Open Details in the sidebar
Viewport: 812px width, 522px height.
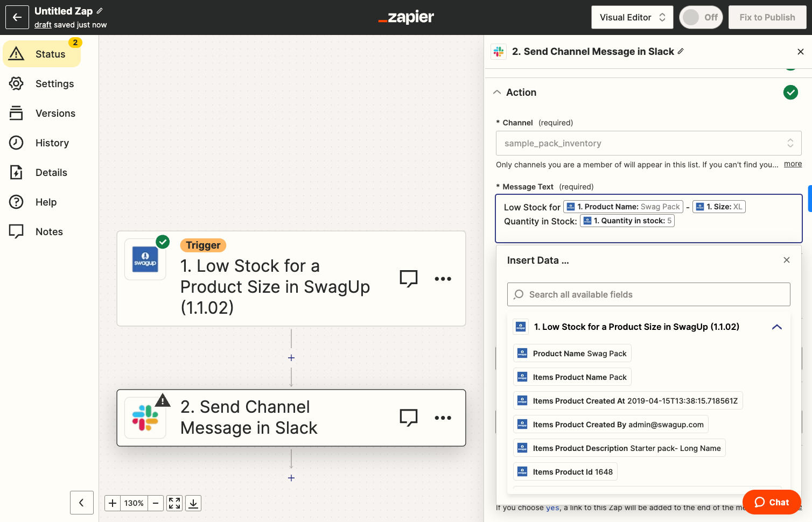coord(42,172)
